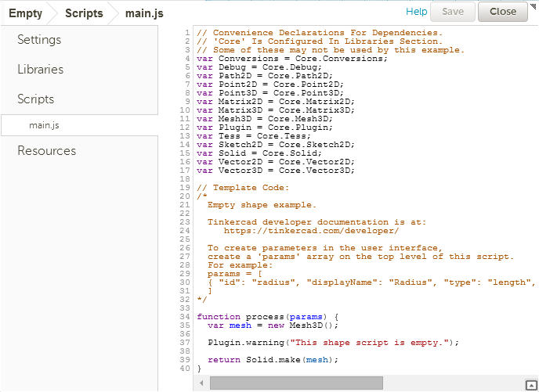The height and width of the screenshot is (392, 539).
Task: Click on 'var Plugin = Core.Plugin;' line
Action: (x=265, y=127)
